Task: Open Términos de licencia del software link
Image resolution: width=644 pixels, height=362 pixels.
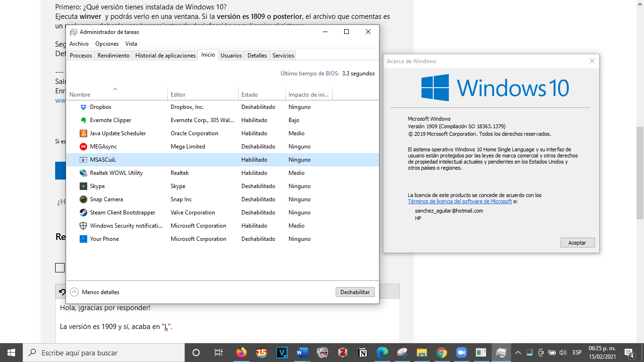Action: pos(460,201)
